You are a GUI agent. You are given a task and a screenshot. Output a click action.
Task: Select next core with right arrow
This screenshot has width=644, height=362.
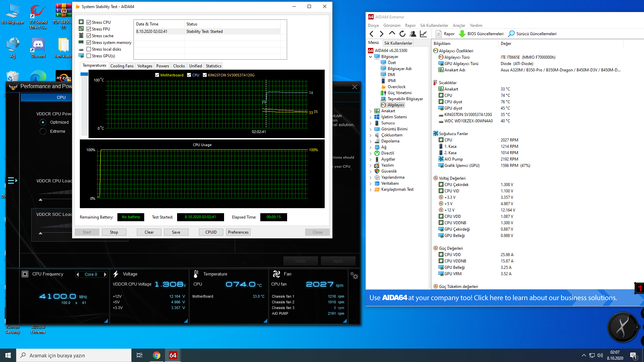105,275
